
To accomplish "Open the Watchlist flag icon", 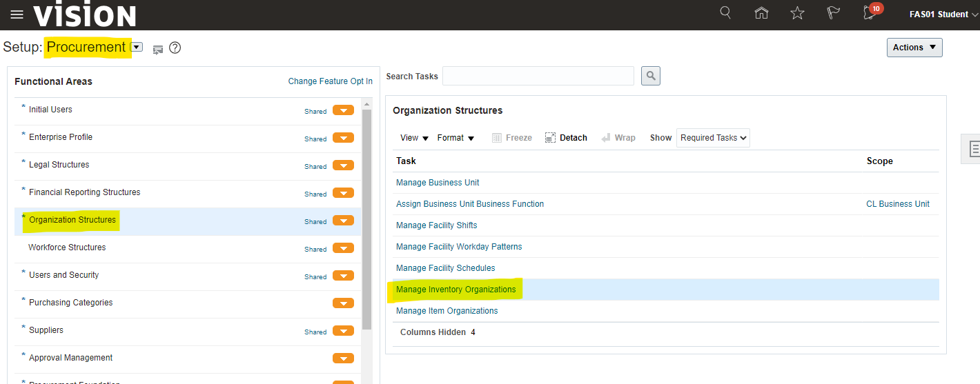I will point(833,13).
